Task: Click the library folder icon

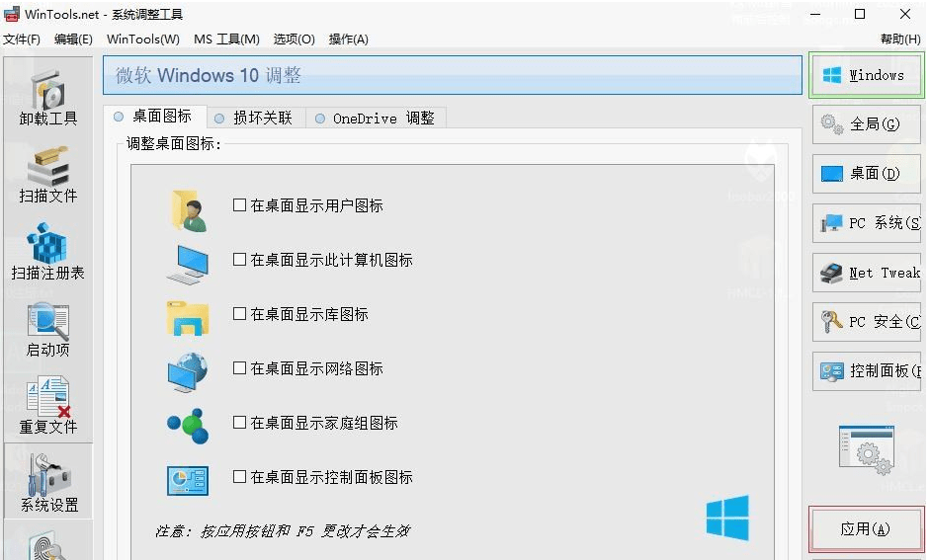Action: [x=188, y=318]
